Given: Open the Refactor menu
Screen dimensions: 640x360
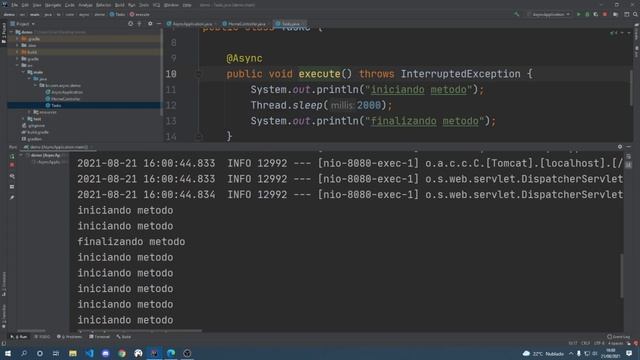Looking at the screenshot, I should (103, 5).
